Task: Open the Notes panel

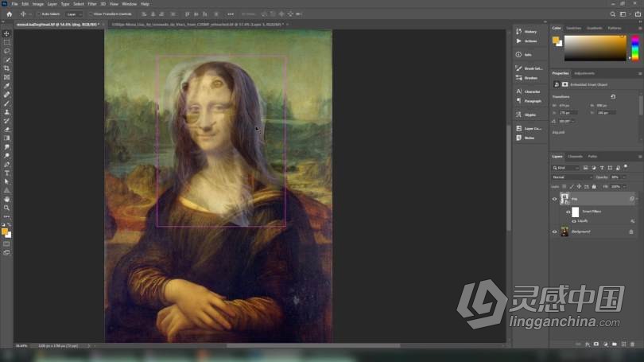Action: pyautogui.click(x=526, y=138)
